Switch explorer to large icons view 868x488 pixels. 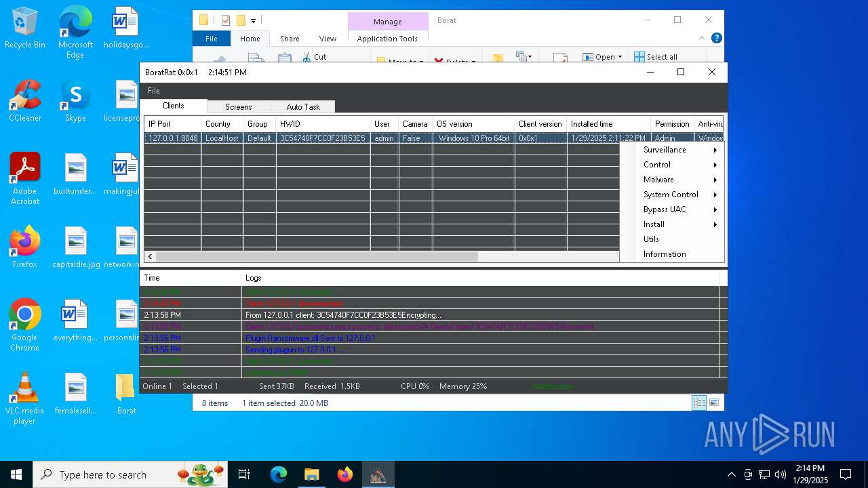pos(714,403)
